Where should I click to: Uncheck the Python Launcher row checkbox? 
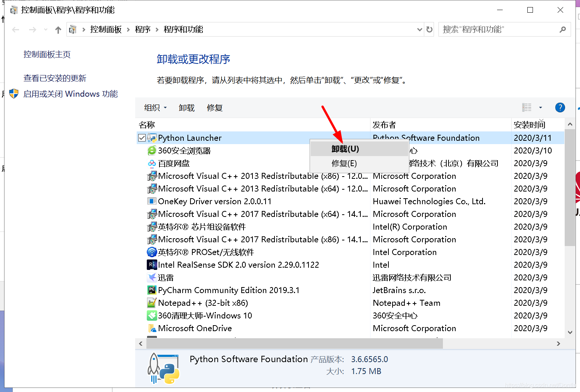(x=142, y=138)
